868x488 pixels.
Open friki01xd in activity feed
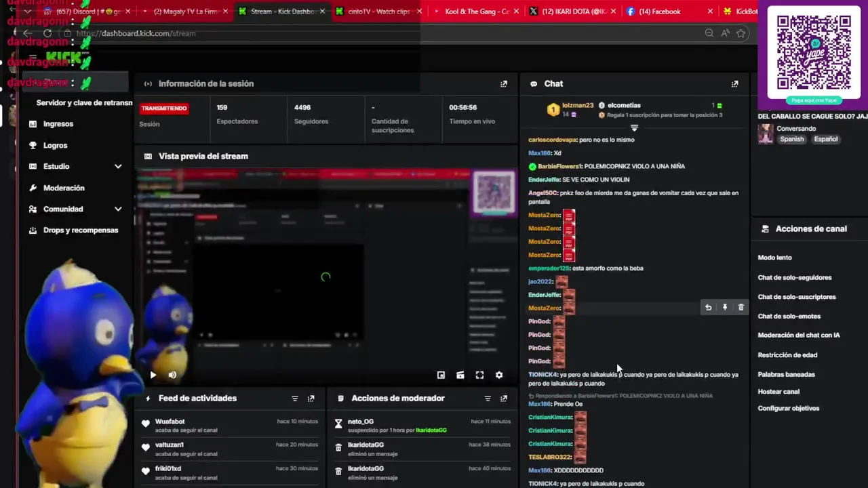[168, 469]
